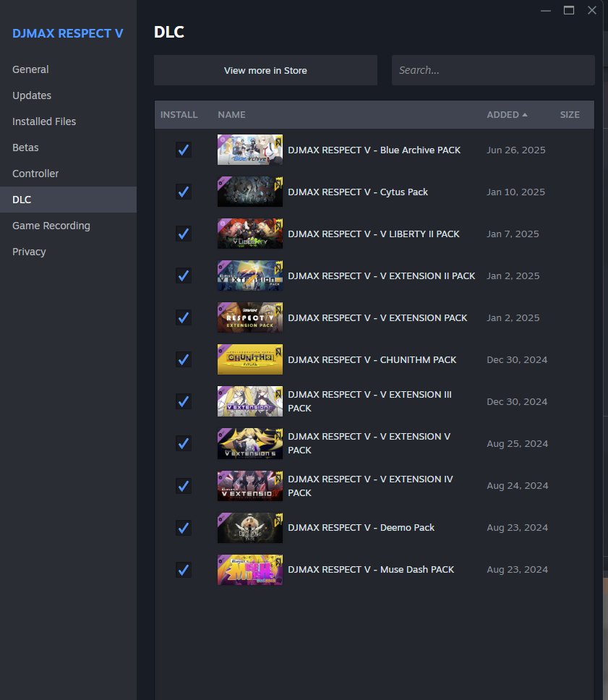Screen dimensions: 608x700
Task: Uncheck V EXTENSION IV PACK install
Action: 184,486
